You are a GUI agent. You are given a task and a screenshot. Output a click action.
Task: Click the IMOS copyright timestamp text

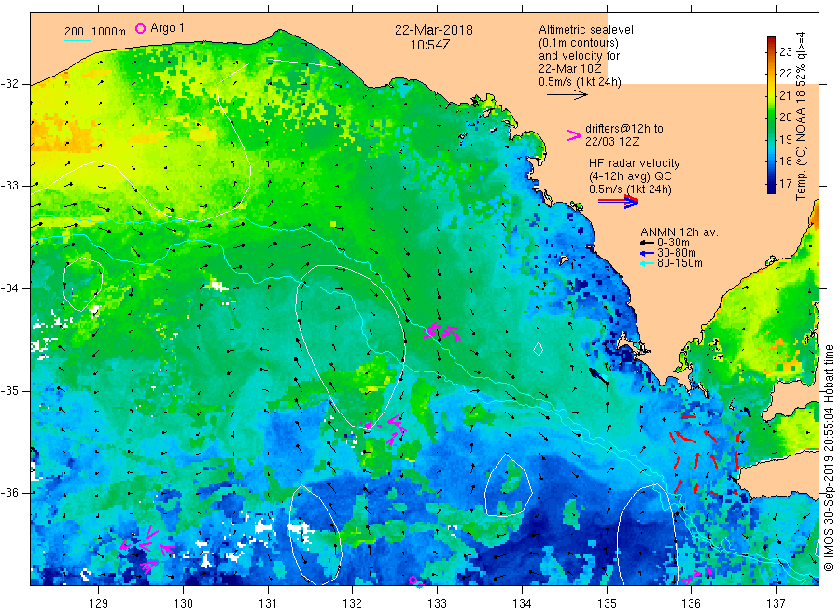coord(828,458)
